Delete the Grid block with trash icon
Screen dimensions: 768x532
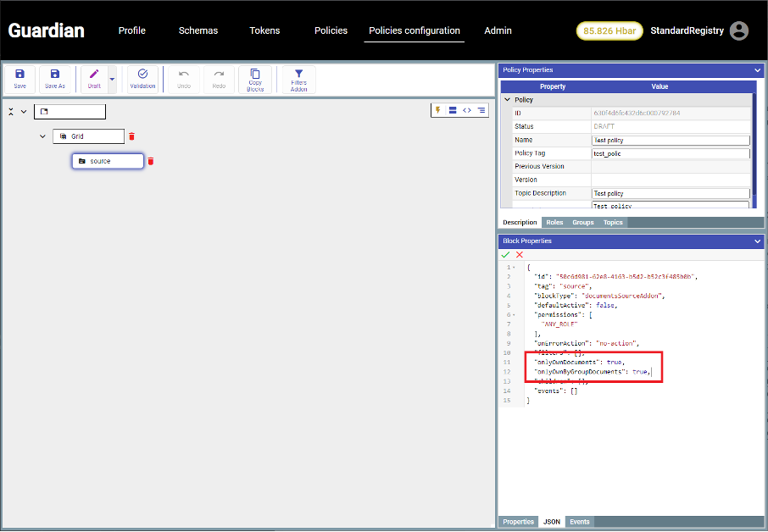(x=131, y=136)
